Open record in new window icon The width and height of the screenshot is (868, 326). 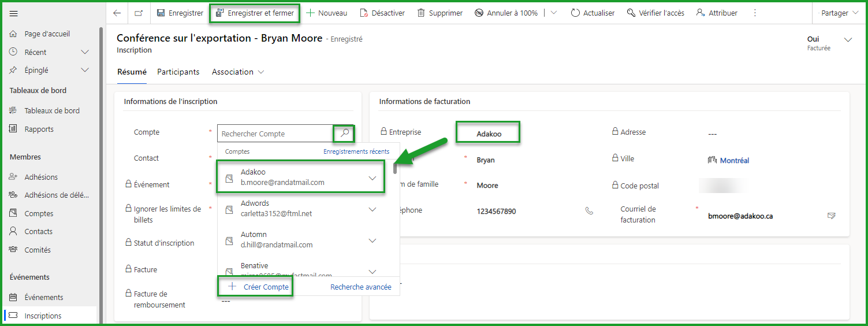click(139, 13)
